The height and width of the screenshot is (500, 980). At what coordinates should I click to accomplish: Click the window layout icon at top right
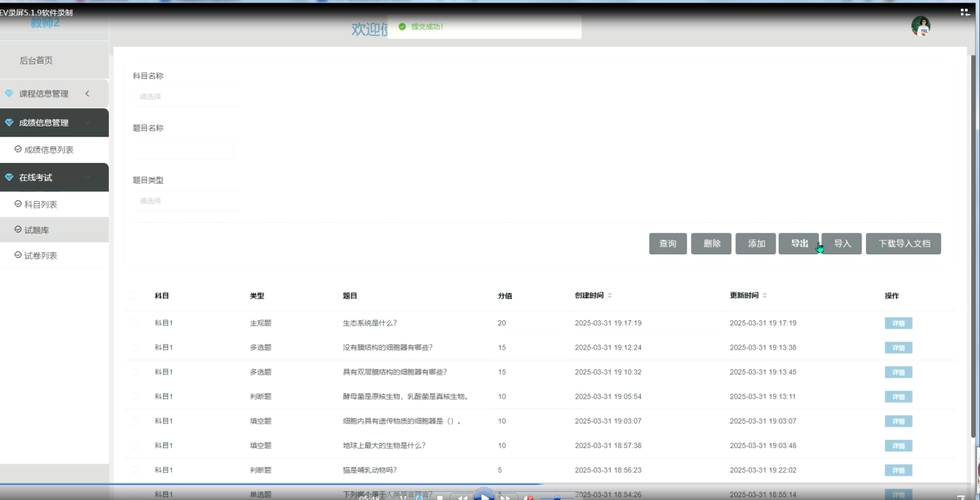[x=965, y=12]
